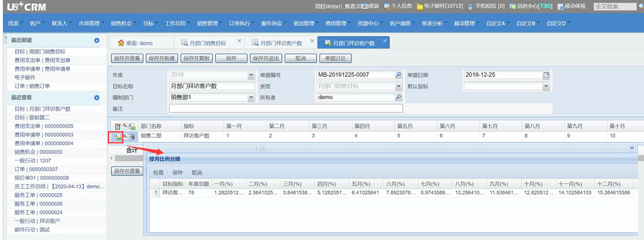This screenshot has width=644, height=240.
Task: Click the 指标 cell 拜访客户数
Action: 202,136
